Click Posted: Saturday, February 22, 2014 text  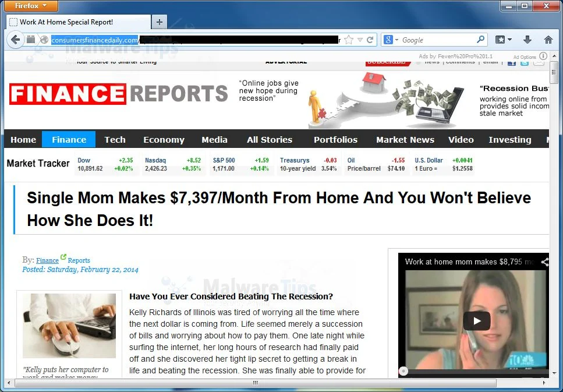pyautogui.click(x=80, y=270)
